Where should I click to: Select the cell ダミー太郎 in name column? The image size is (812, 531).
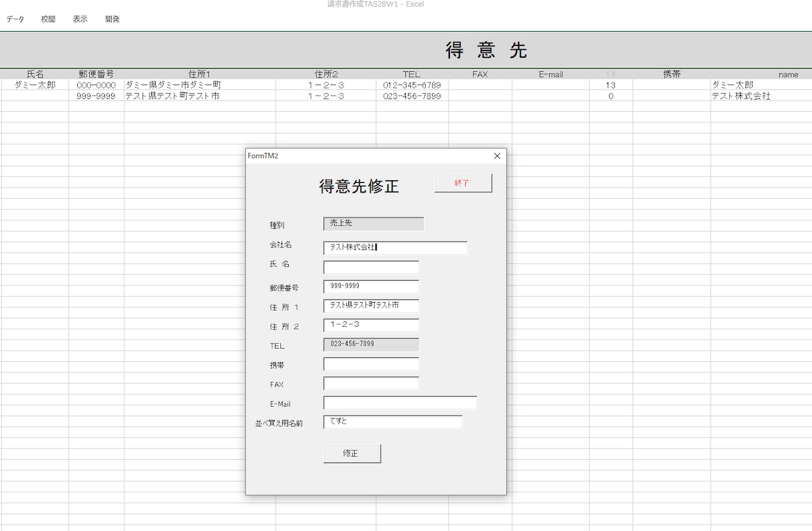[x=761, y=85]
